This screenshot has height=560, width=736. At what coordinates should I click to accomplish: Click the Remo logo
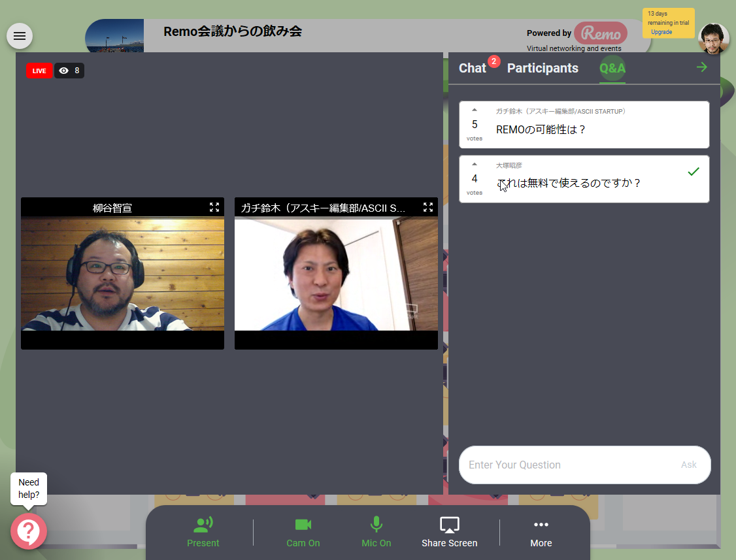(600, 33)
